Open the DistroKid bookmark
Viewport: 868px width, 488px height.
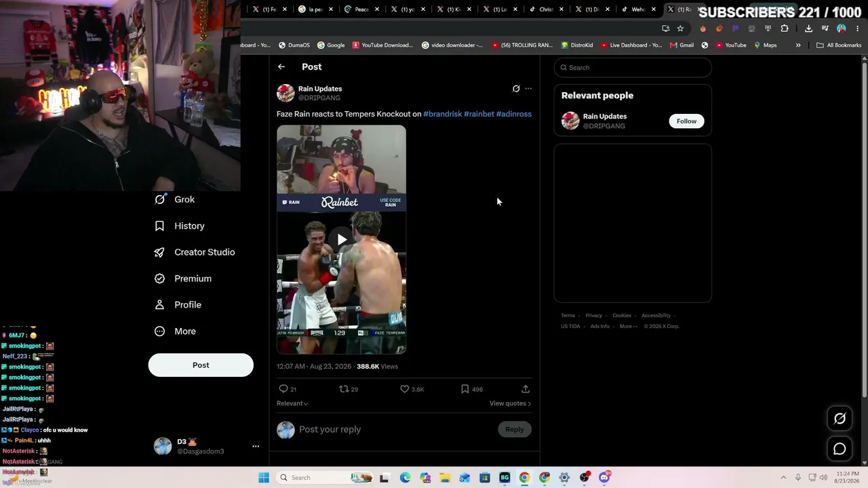[577, 45]
